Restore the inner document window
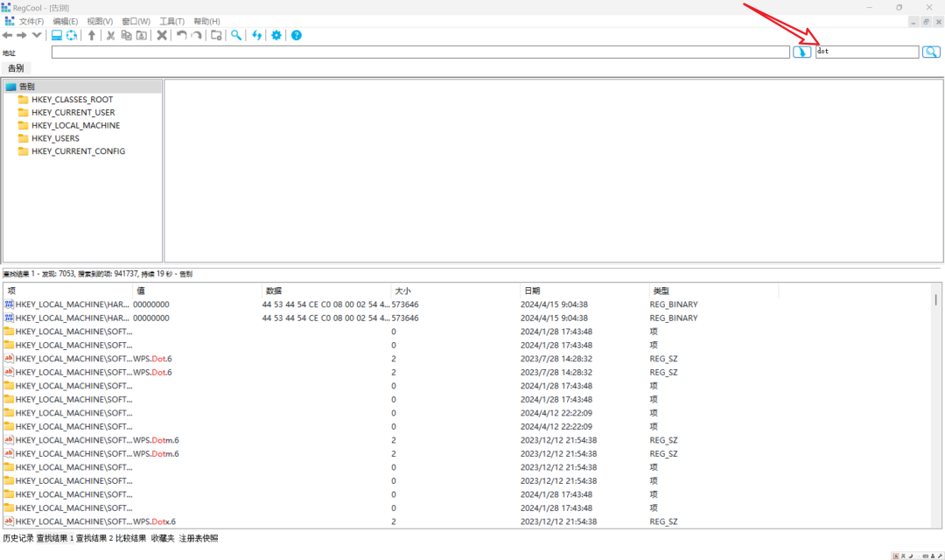Viewport: 945px width, 560px height. pos(926,22)
